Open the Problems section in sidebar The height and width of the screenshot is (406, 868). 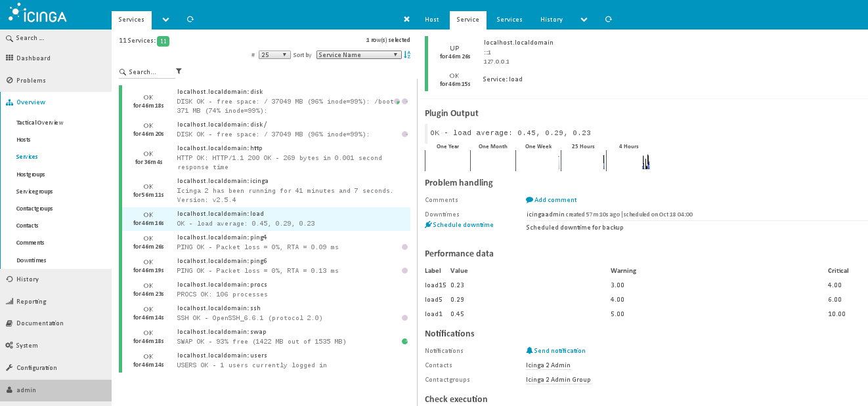tap(31, 81)
